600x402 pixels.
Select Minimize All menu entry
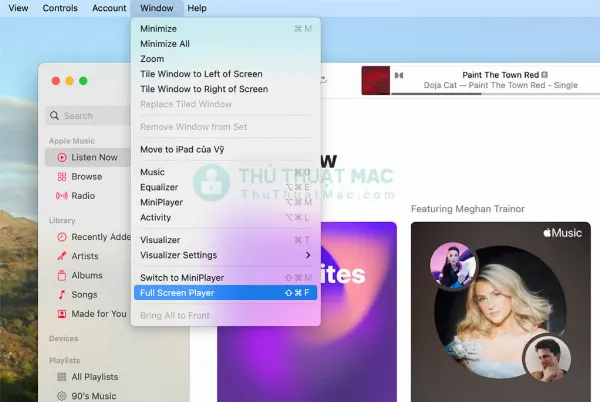tap(225, 44)
